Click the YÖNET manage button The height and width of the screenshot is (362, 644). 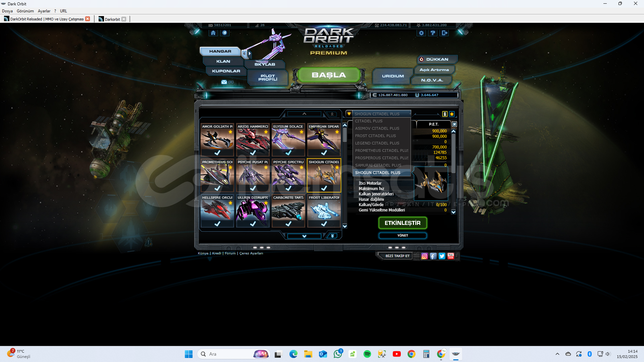[402, 236]
